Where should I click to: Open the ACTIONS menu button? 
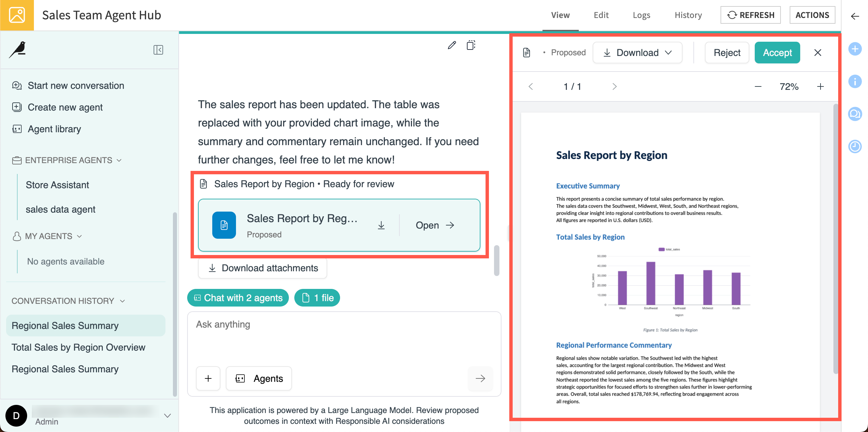pyautogui.click(x=812, y=15)
